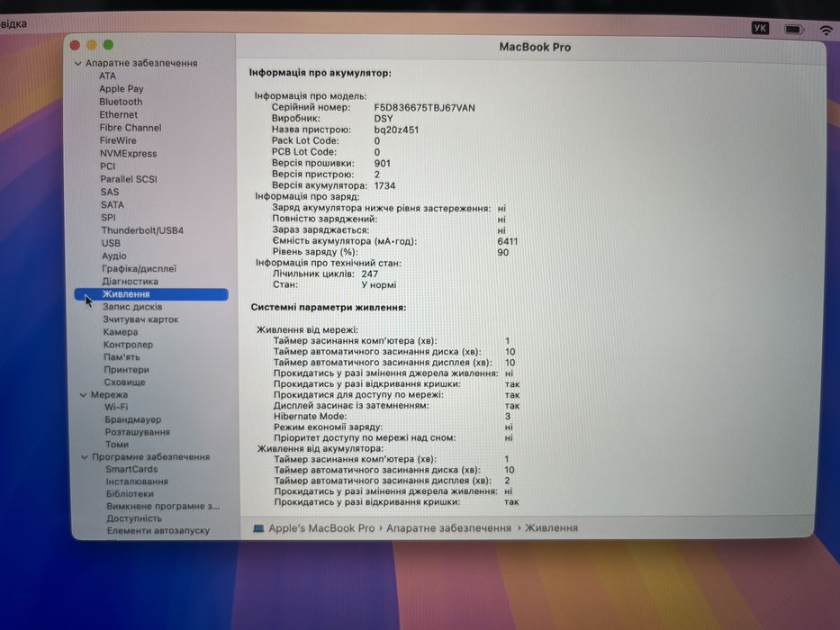Open Доступність software entry
840x630 pixels.
pos(134,518)
